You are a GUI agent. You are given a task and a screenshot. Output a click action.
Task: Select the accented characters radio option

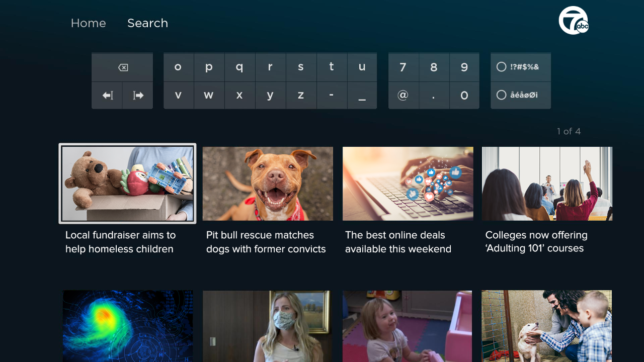[x=521, y=95]
